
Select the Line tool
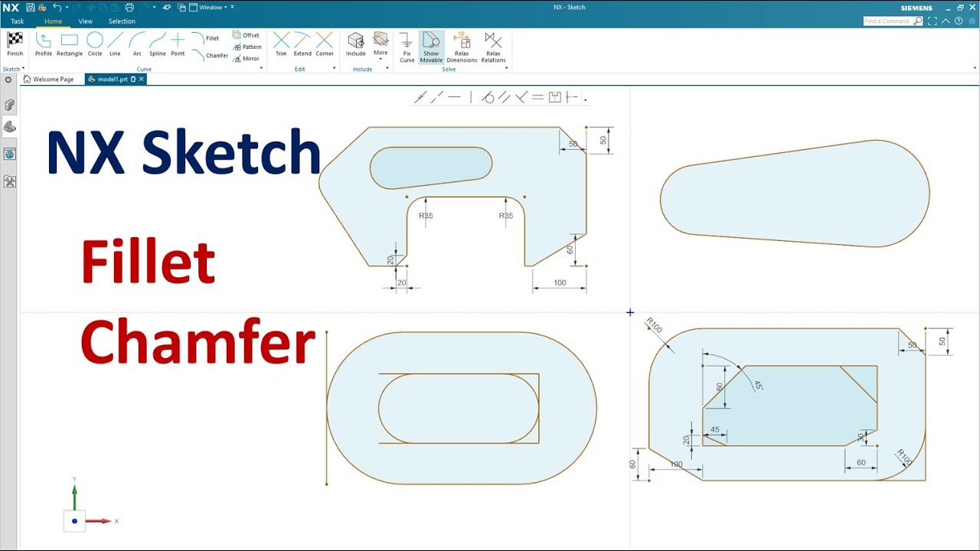click(x=115, y=44)
